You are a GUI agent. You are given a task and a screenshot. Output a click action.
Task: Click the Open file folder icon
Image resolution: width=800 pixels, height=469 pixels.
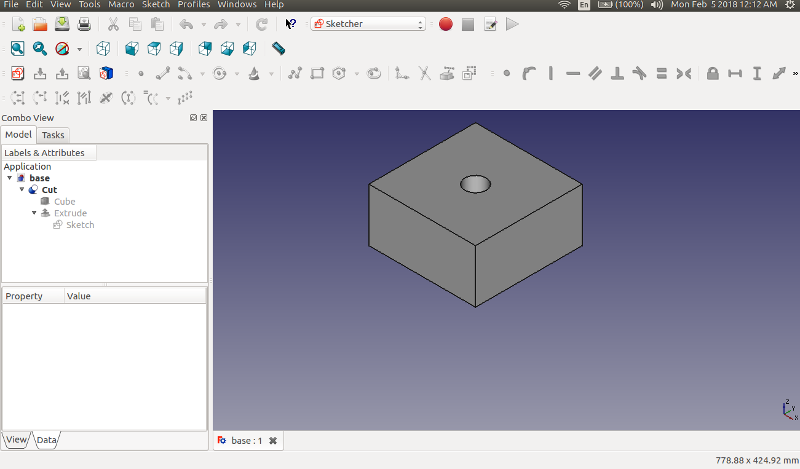tap(39, 23)
